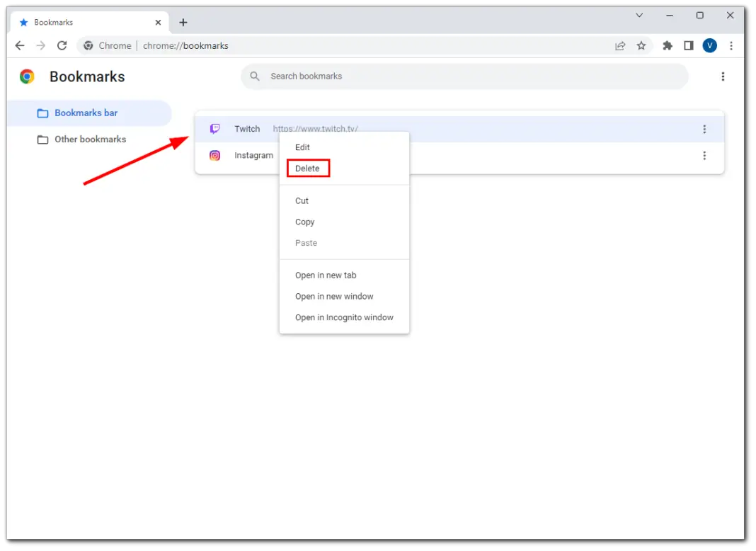Click the profile avatar icon
Screen dimensions: 756x551
click(x=710, y=45)
